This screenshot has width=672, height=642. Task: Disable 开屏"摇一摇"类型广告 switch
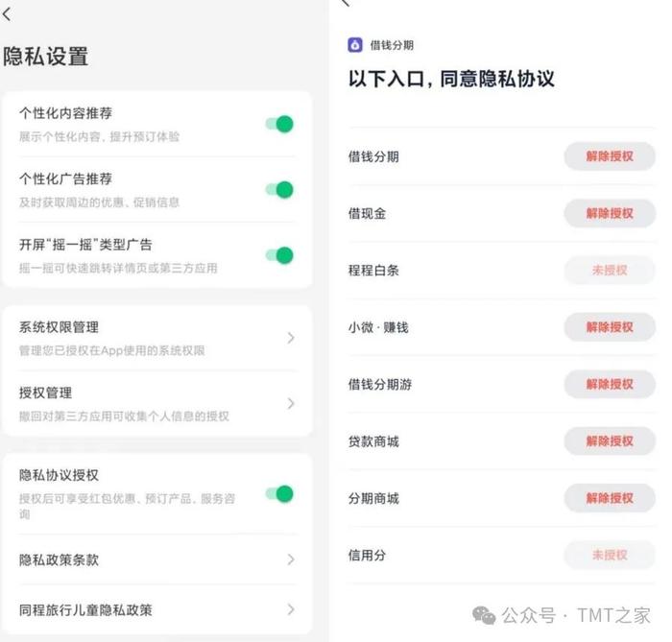click(x=279, y=255)
